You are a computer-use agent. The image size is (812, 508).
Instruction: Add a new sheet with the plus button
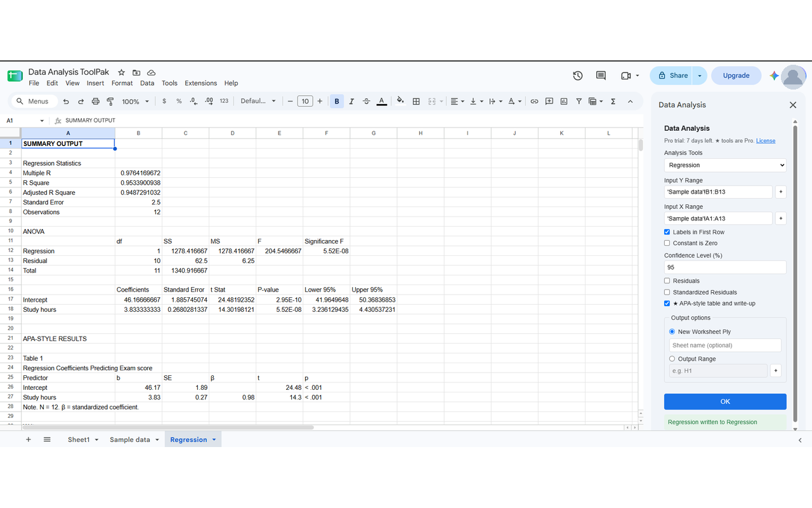click(x=29, y=439)
